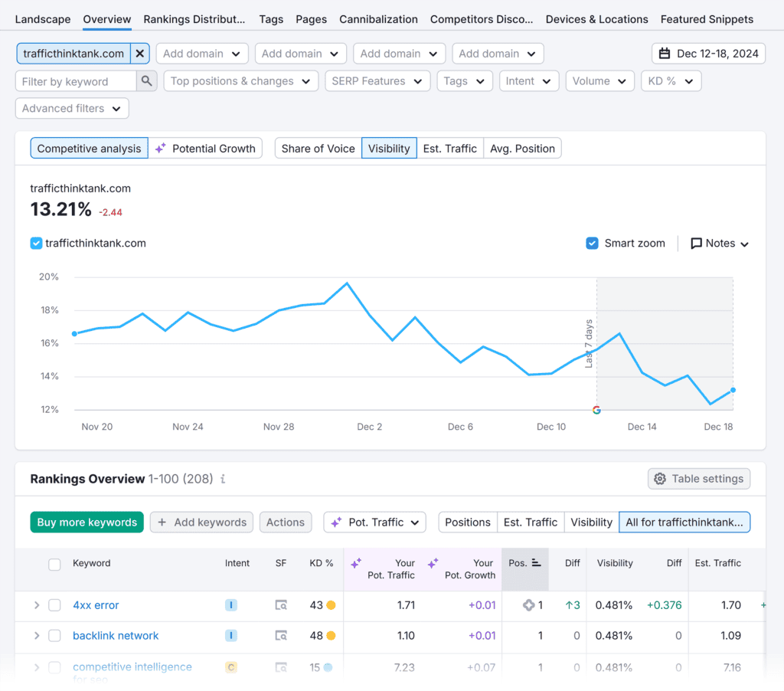The width and height of the screenshot is (784, 691).
Task: Click the info icon beside Rankings Overview
Action: [223, 480]
